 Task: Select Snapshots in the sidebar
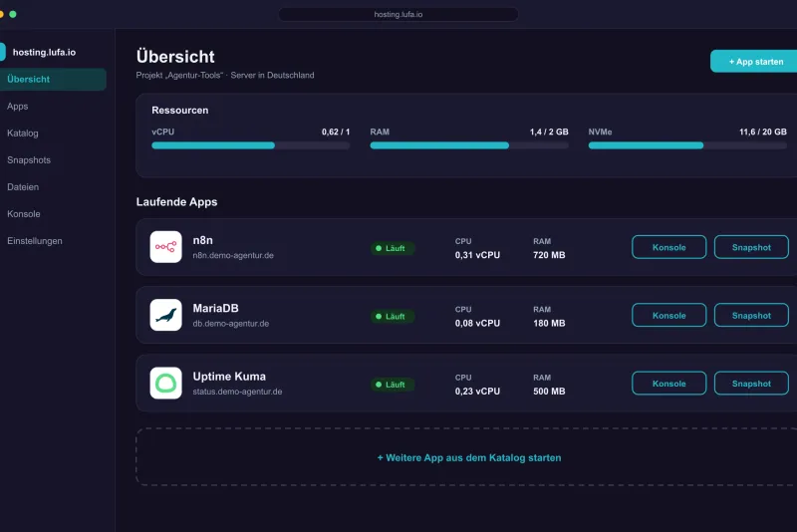click(x=29, y=160)
